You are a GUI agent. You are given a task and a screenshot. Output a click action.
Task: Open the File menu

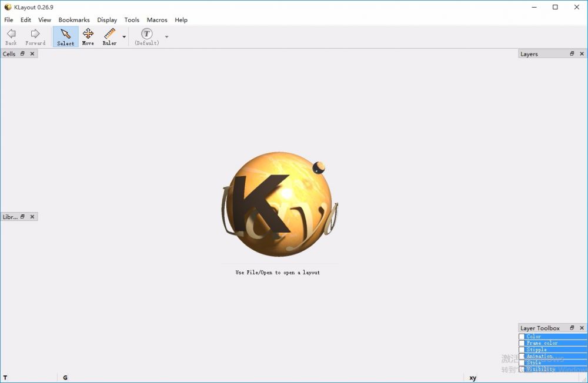pyautogui.click(x=9, y=20)
